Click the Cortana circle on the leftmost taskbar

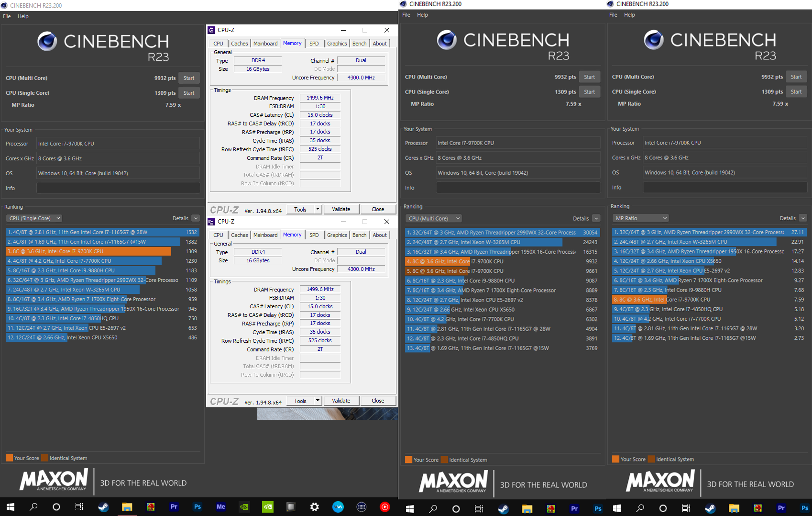coord(56,507)
